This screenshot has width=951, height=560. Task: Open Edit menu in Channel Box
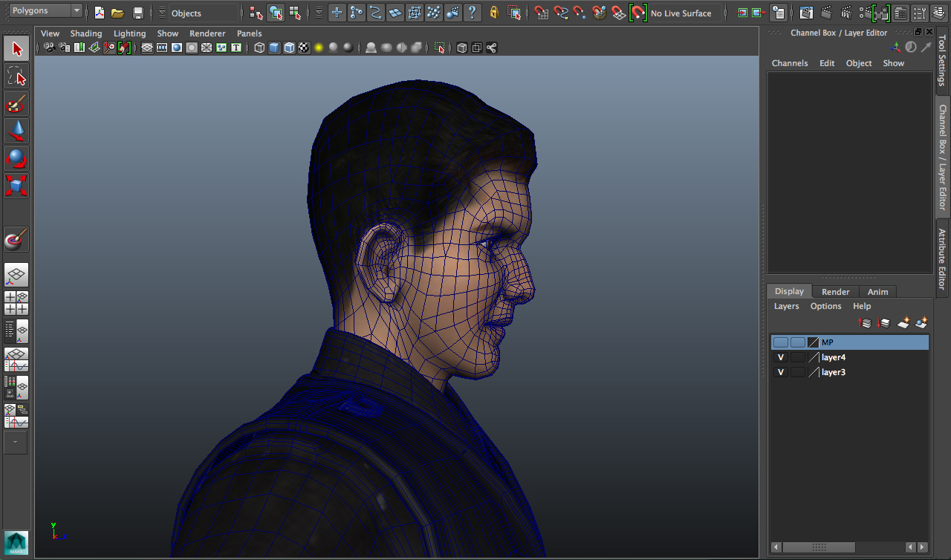tap(827, 63)
